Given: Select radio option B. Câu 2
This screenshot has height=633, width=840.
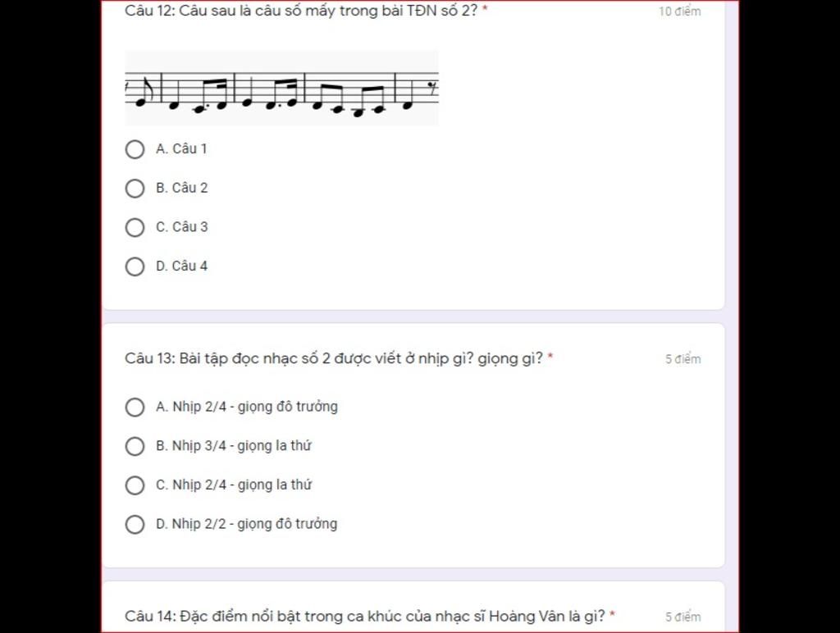Looking at the screenshot, I should click(x=135, y=188).
